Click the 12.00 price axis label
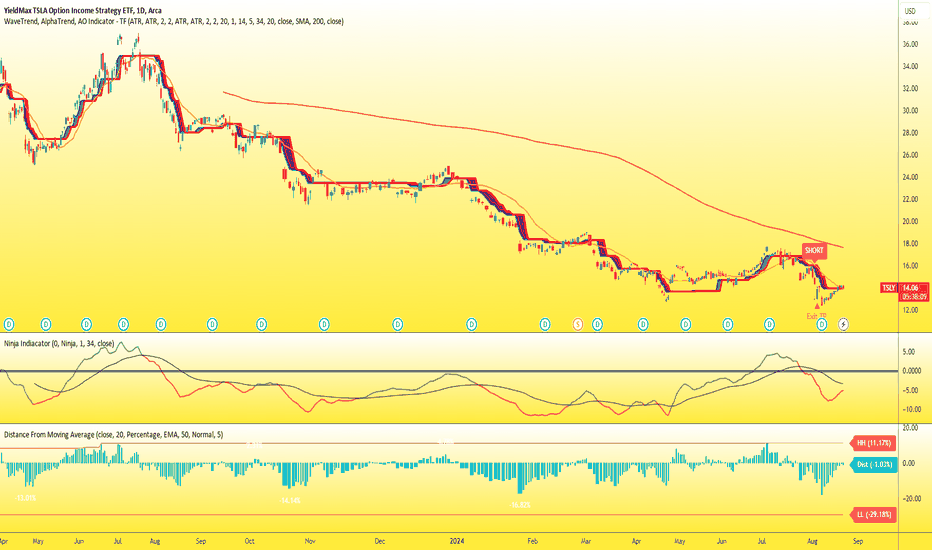The image size is (932, 550). coord(910,310)
